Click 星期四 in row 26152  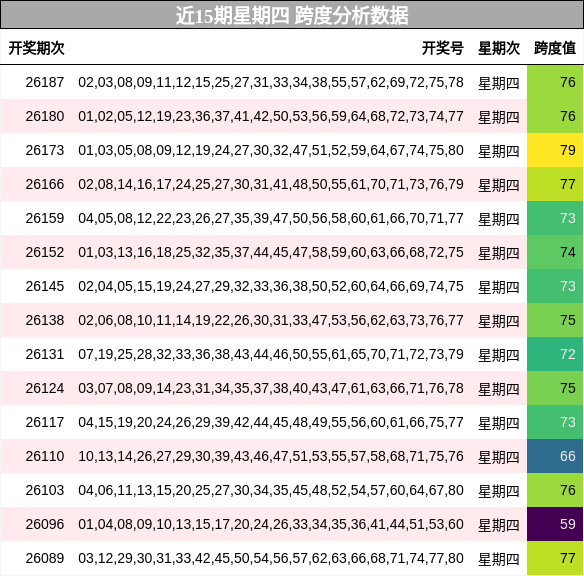click(499, 253)
